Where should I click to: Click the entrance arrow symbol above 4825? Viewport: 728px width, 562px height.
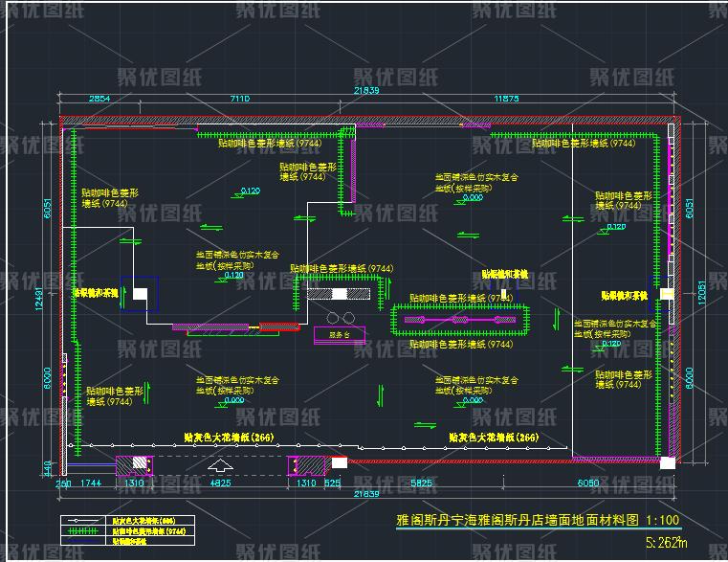[x=220, y=465]
